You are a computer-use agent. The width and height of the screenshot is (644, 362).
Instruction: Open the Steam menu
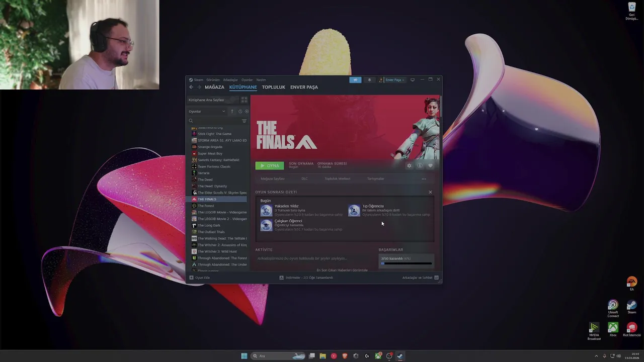coord(196,80)
